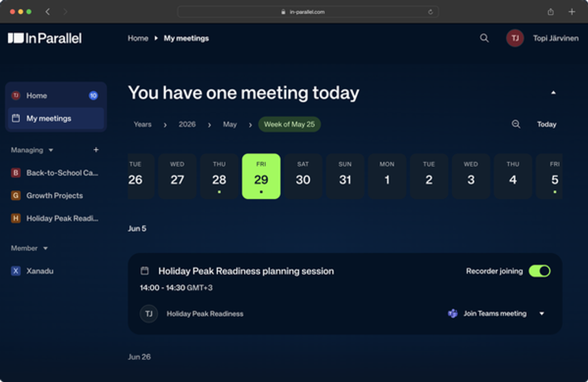
Task: Collapse the Member section arrow
Action: [46, 249]
